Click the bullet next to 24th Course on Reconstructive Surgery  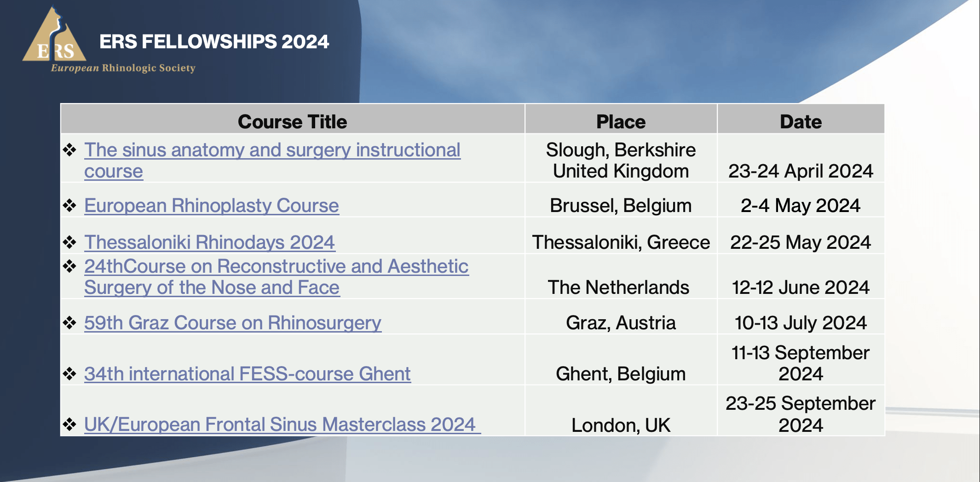[x=69, y=266]
